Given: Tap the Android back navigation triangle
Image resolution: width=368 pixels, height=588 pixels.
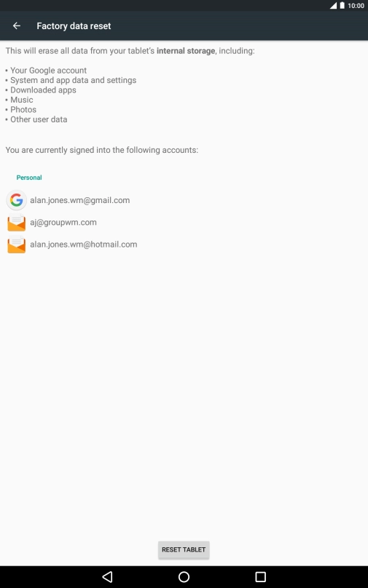Looking at the screenshot, I should (x=107, y=577).
